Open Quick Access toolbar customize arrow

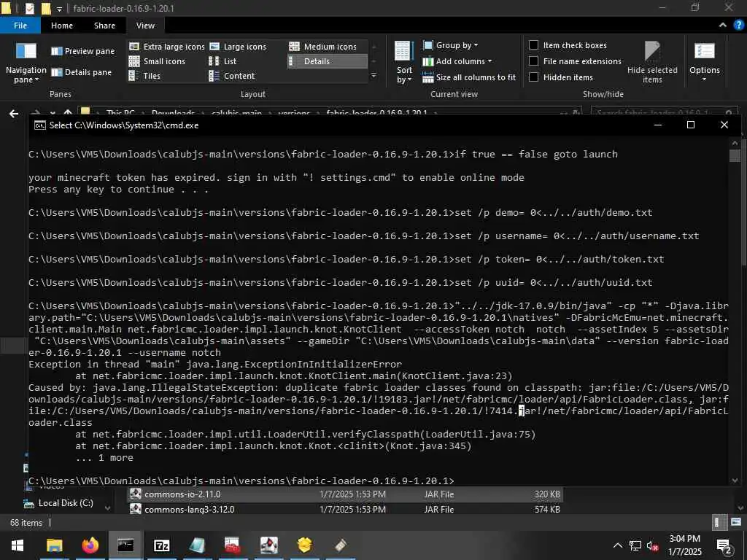59,9
